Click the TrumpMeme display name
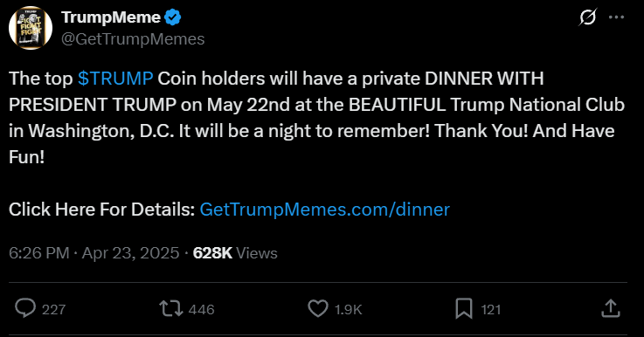This screenshot has width=644, height=337. (x=110, y=17)
